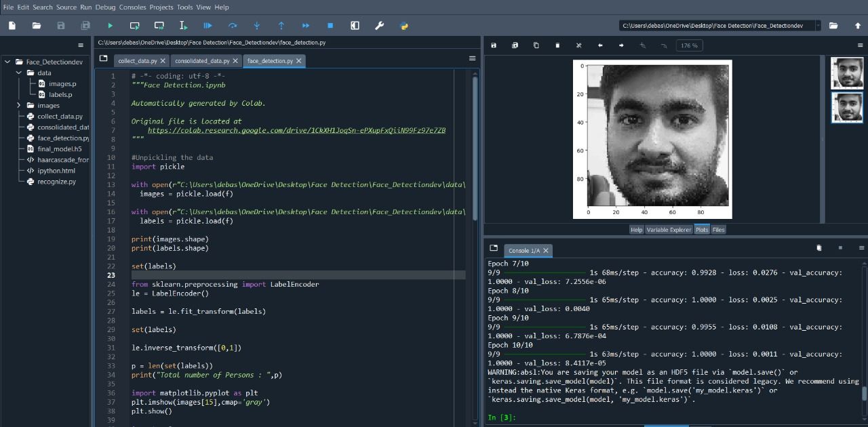Open an existing file
The height and width of the screenshot is (427, 868).
[36, 25]
